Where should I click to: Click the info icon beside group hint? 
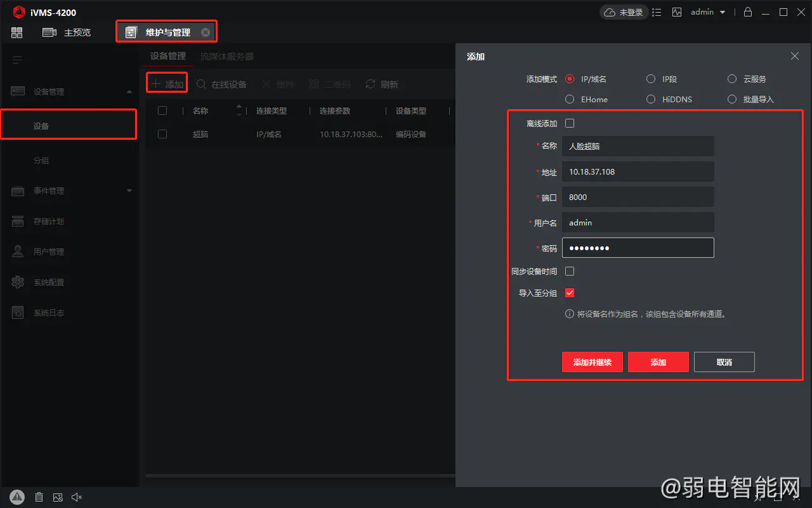tap(569, 314)
